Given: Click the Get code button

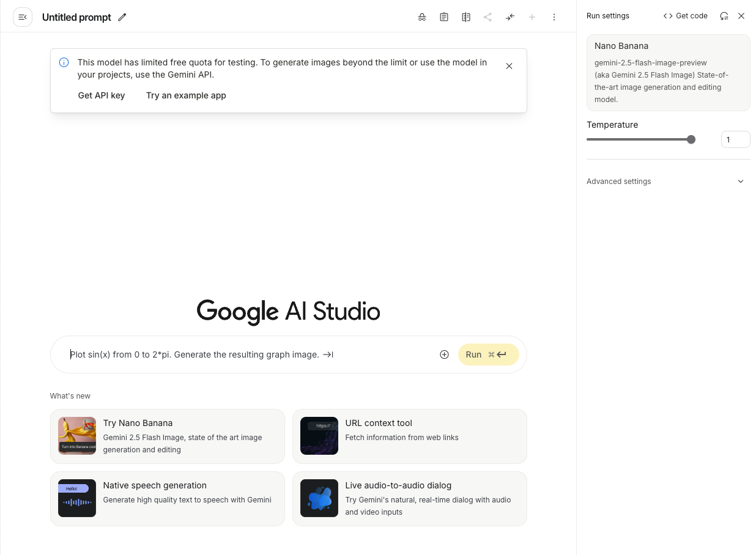Looking at the screenshot, I should click(x=686, y=16).
